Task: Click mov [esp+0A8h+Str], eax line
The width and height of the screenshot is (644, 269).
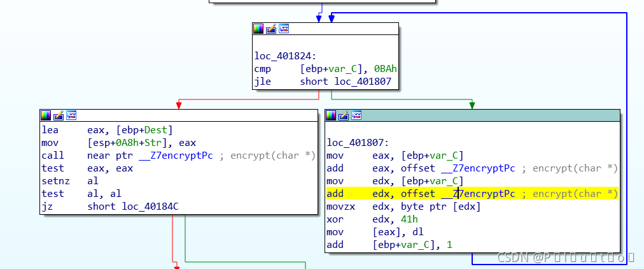Action: tap(119, 143)
